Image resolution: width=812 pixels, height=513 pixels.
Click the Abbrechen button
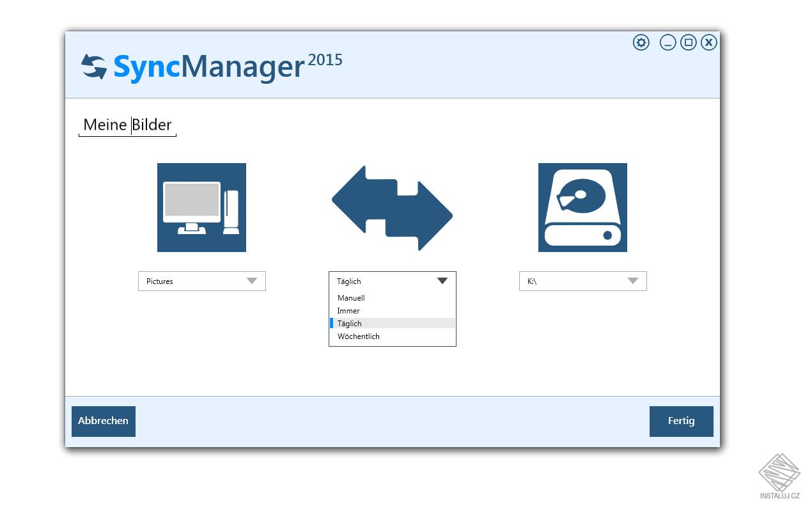coord(104,421)
